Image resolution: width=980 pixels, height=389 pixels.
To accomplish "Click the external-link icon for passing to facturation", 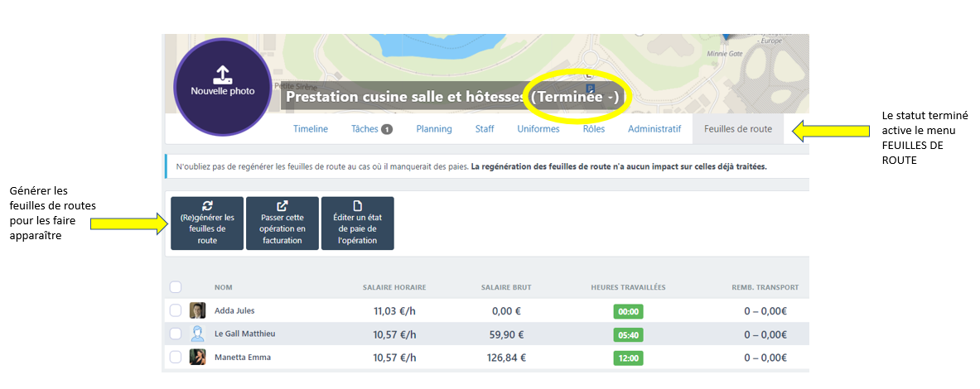I will point(283,206).
